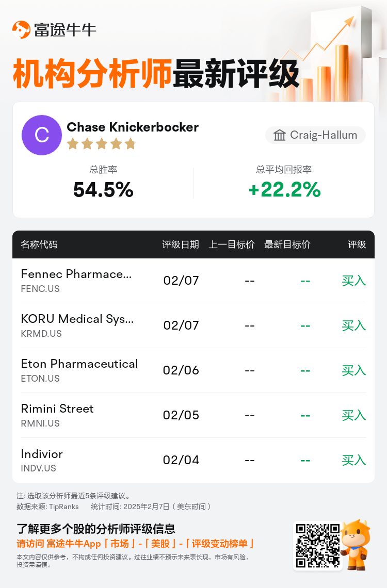Click the 名称代码 column header
Image resolution: width=387 pixels, height=588 pixels.
[39, 244]
